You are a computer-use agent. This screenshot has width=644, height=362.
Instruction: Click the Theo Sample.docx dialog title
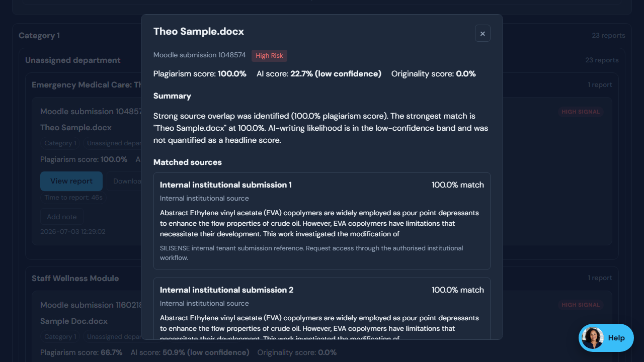click(x=199, y=31)
